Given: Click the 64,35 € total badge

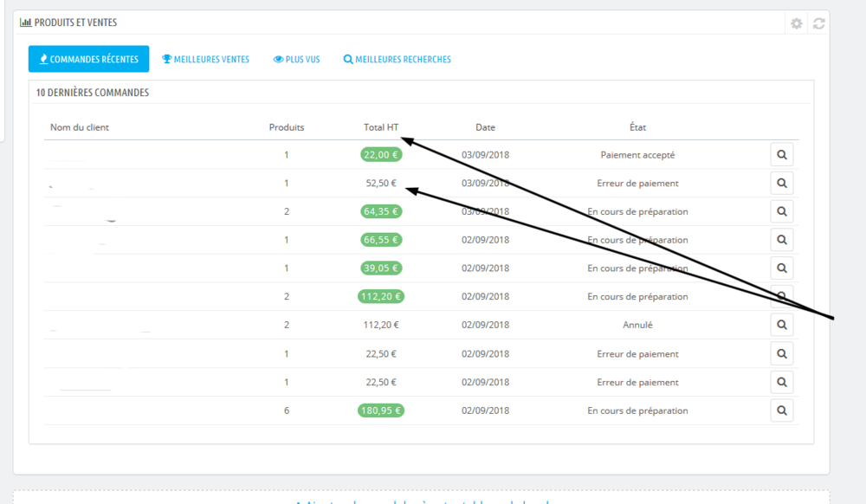Looking at the screenshot, I should pos(381,211).
